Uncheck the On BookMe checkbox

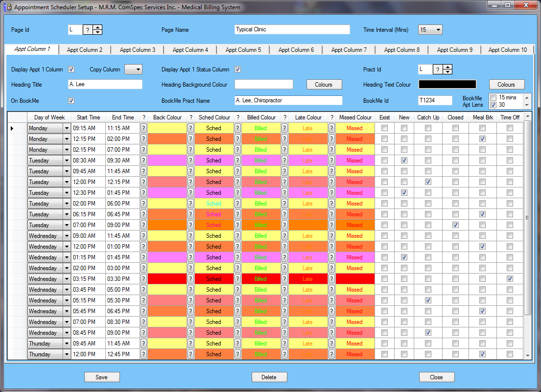71,101
